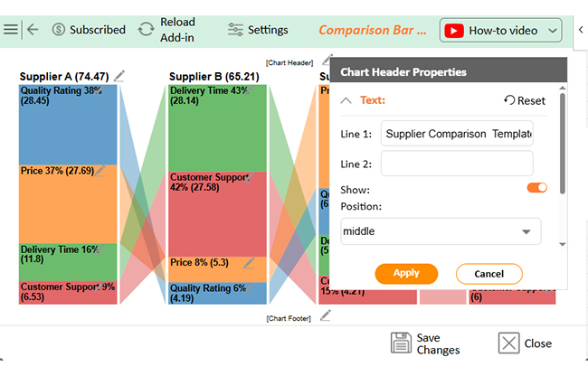The height and width of the screenshot is (376, 588).
Task: Click the back arrow icon
Action: coord(33,29)
